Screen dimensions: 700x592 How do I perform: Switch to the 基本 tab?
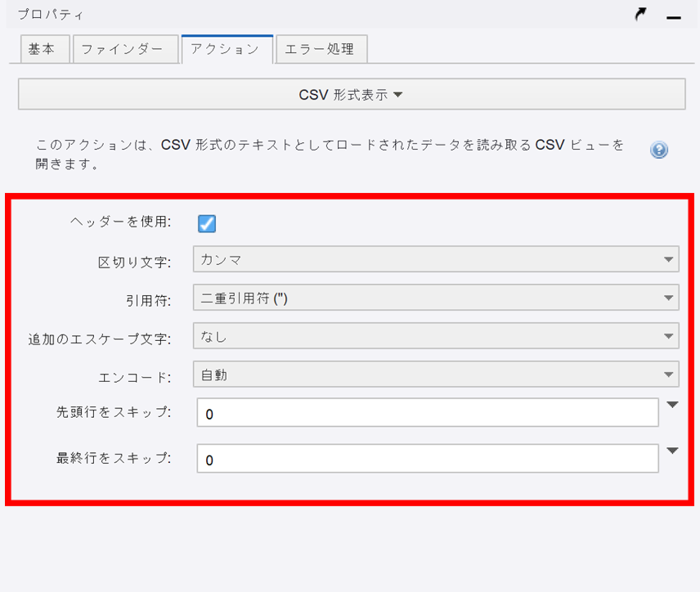42,49
